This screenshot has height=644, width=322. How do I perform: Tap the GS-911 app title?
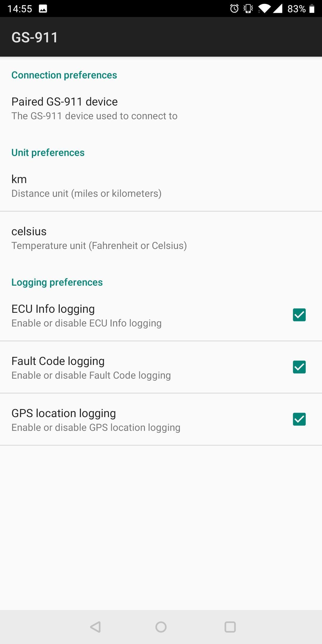click(x=35, y=37)
